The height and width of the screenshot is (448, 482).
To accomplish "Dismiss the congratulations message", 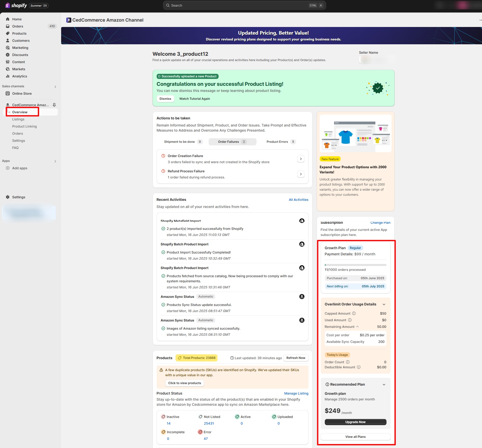I will (165, 99).
